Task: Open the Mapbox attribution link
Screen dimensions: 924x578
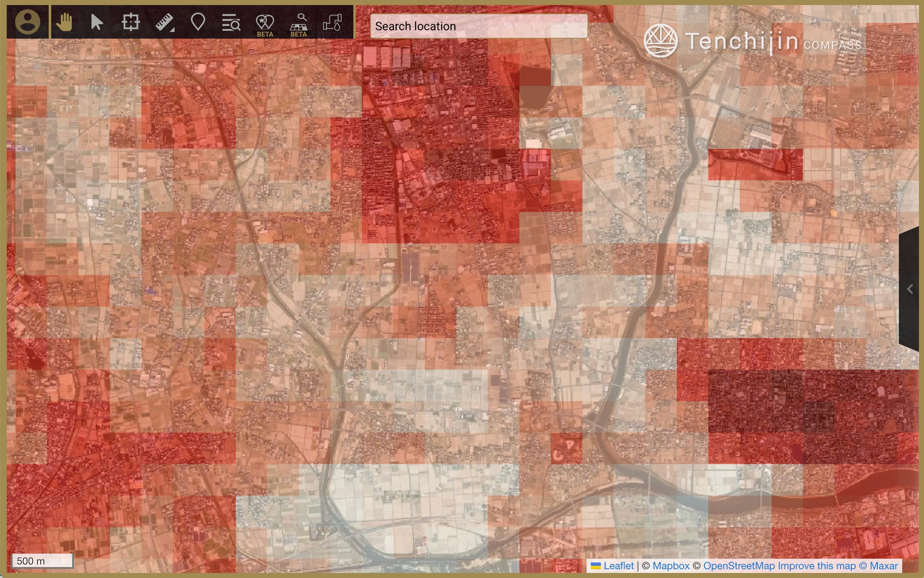Action: [x=670, y=566]
